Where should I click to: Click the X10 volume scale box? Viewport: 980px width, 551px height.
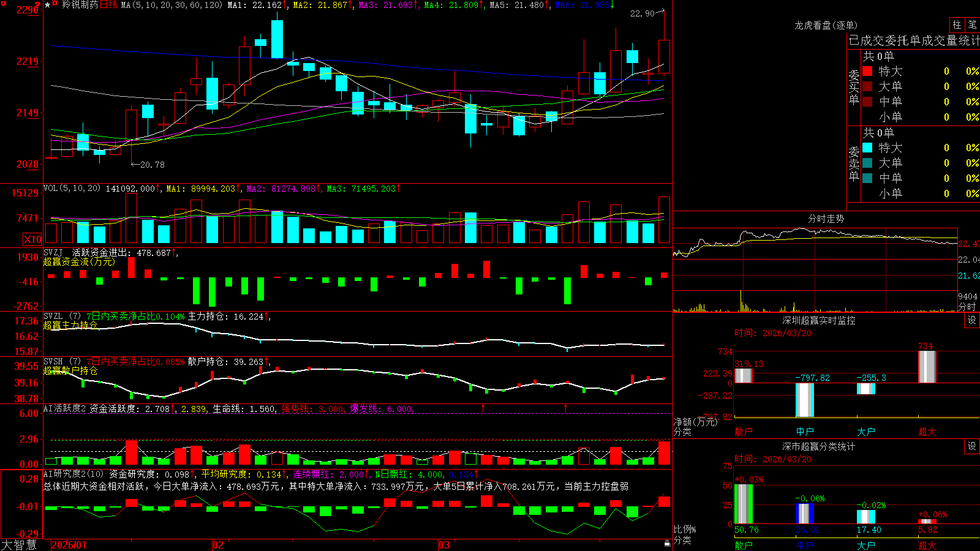[32, 239]
